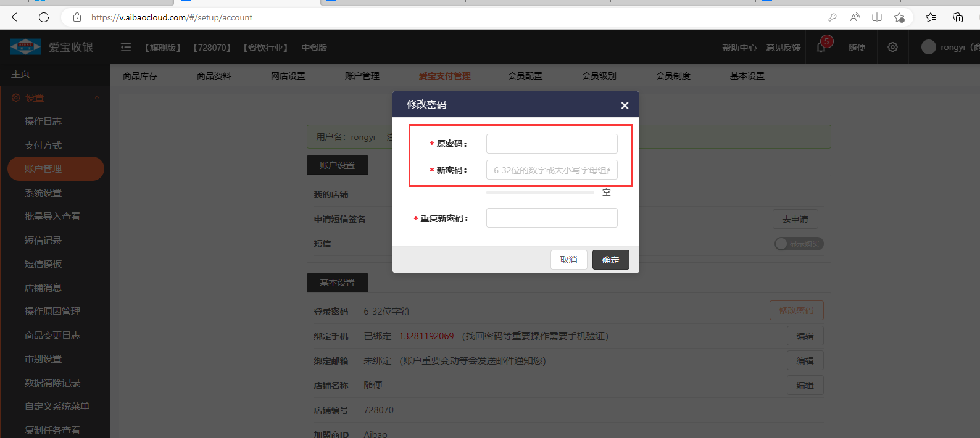Open the gear settings icon in header
Screen dimensions: 980x438
point(892,48)
